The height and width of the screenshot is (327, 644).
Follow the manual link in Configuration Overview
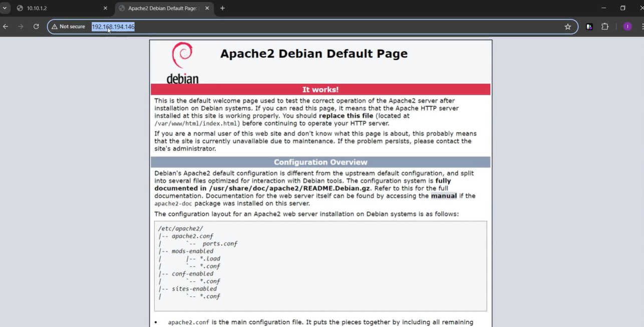[444, 196]
